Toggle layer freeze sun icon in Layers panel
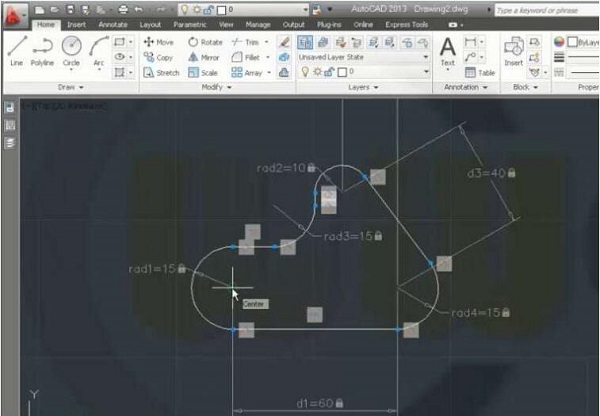The image size is (600, 416). point(317,72)
